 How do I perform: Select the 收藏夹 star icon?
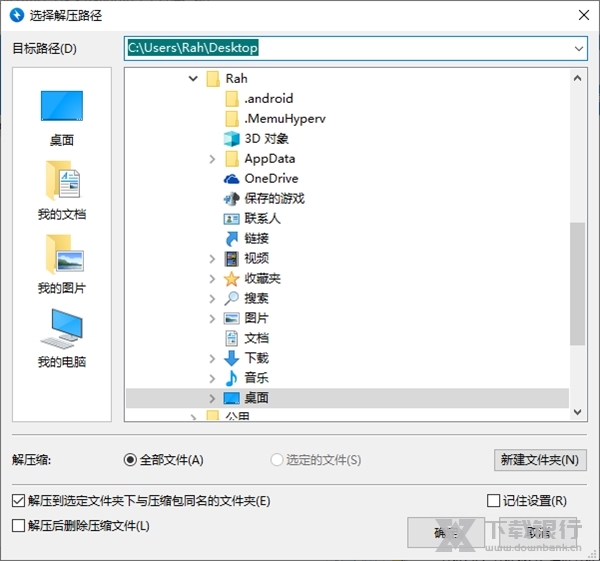click(232, 279)
